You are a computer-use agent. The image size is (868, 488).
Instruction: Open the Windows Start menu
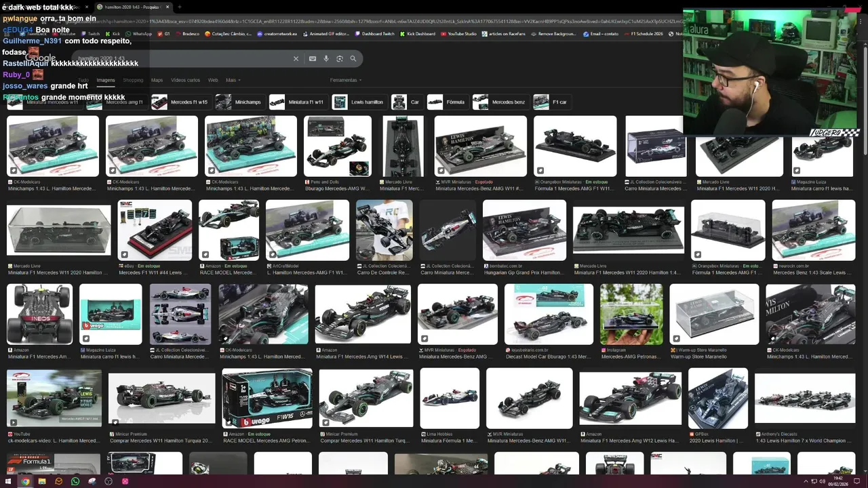(x=8, y=481)
